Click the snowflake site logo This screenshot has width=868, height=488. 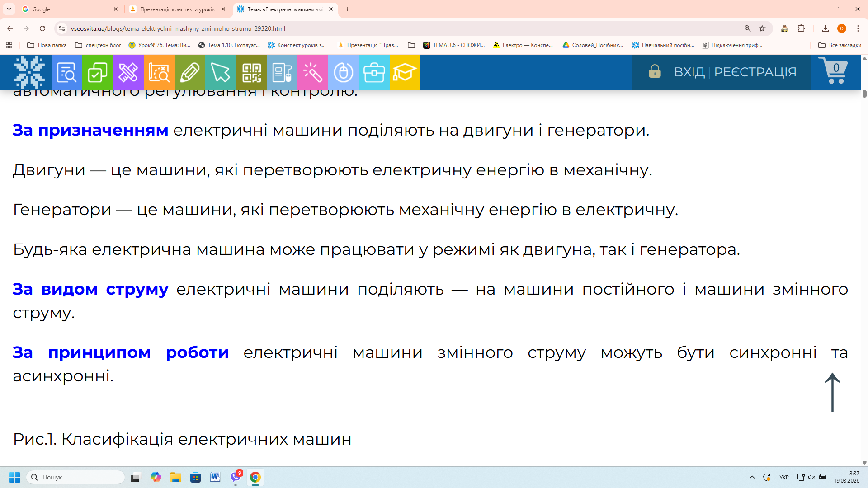pos(29,72)
